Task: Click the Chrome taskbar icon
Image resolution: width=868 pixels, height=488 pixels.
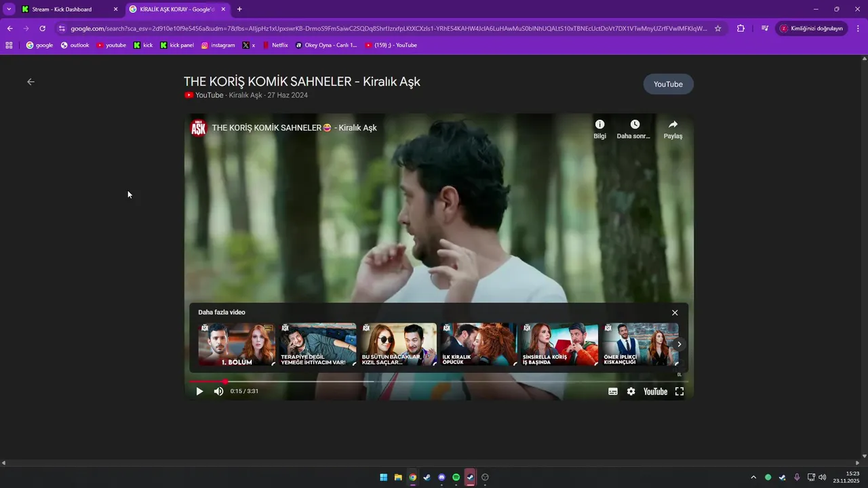Action: point(412,477)
